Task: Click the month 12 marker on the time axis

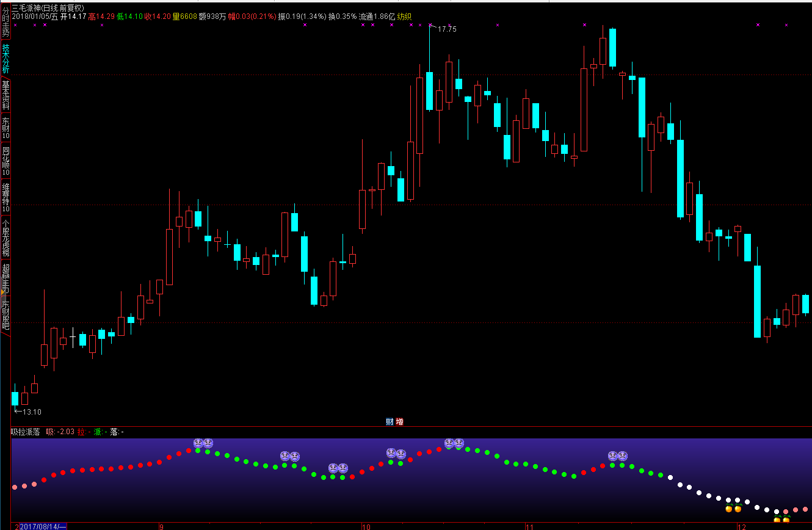Action: pos(742,526)
